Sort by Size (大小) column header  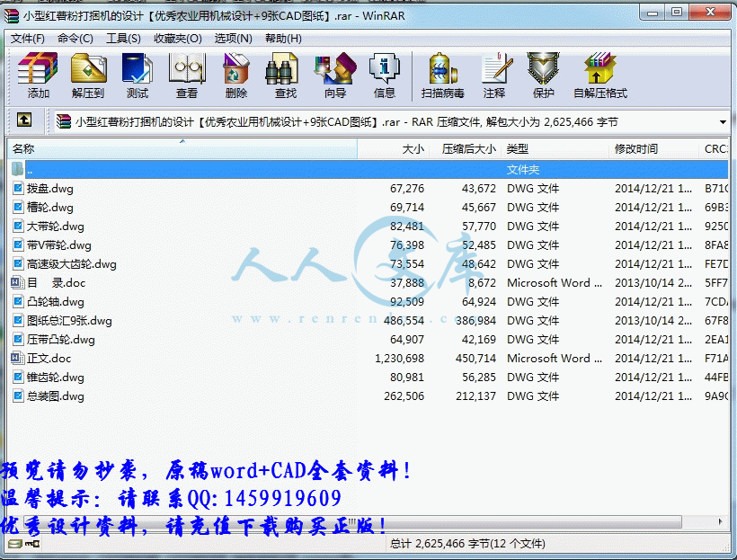coord(393,149)
